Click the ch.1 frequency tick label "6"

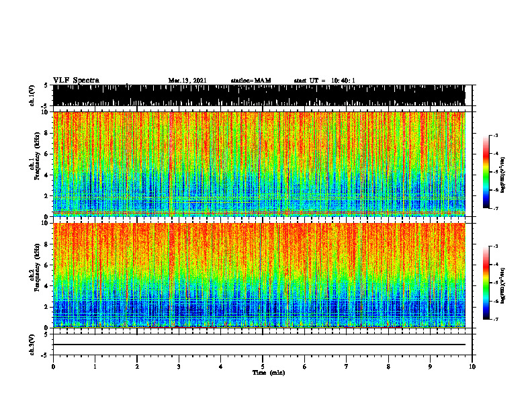[47, 154]
